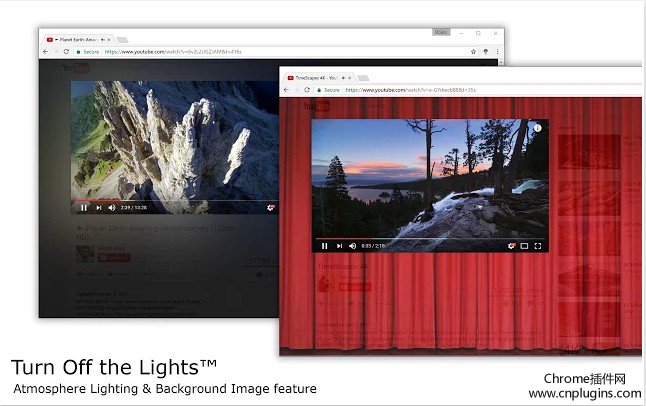The width and height of the screenshot is (646, 406).
Task: Open fourth suggested video thumbnail in TimeScapes sidebar
Action: (x=589, y=279)
